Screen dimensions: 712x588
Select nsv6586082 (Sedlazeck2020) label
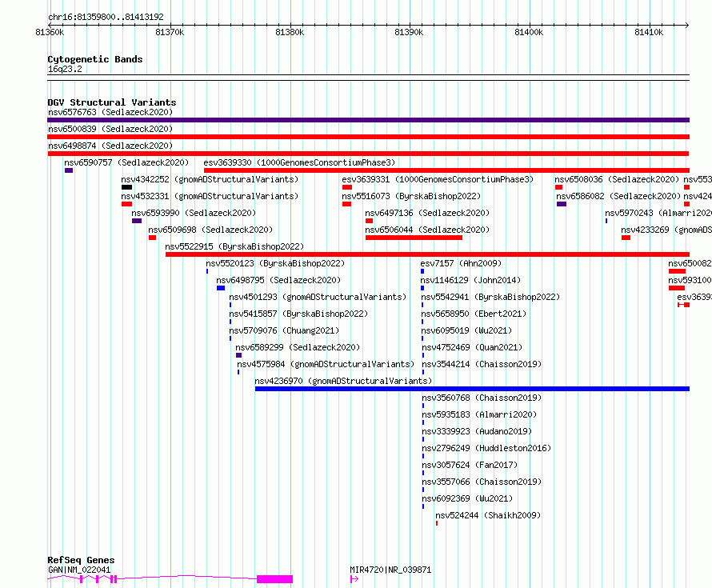pos(618,196)
